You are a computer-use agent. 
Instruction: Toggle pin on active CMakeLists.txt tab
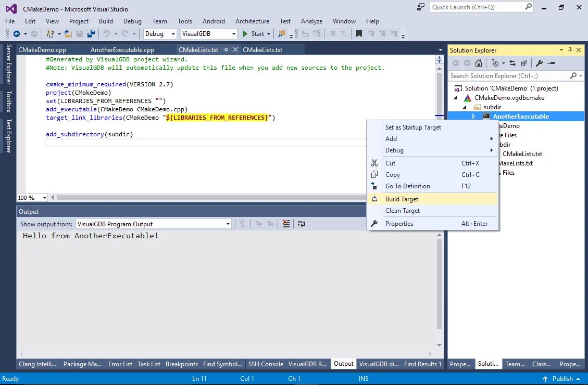coord(226,49)
